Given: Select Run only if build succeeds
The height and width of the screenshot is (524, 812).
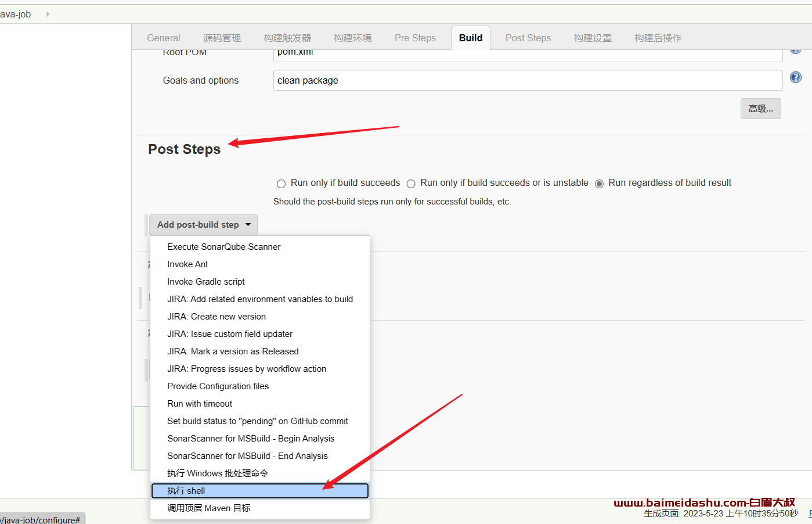Looking at the screenshot, I should [x=281, y=184].
